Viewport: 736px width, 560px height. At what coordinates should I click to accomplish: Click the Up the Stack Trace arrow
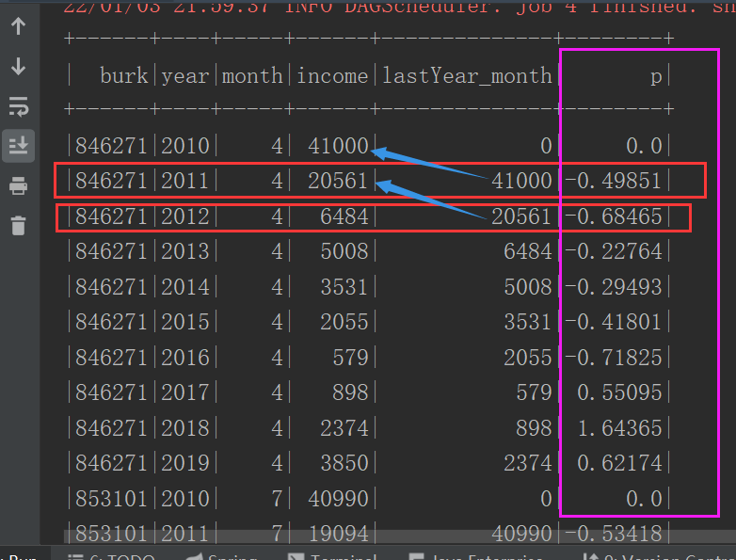tap(18, 26)
